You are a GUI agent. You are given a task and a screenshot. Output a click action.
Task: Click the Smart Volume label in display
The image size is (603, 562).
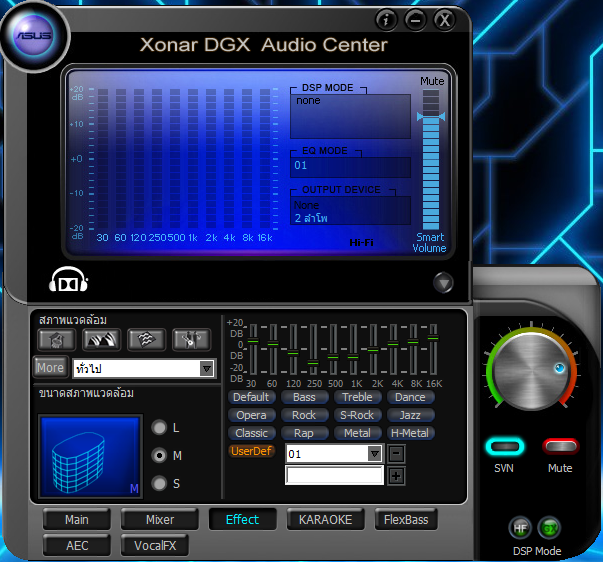coord(430,242)
